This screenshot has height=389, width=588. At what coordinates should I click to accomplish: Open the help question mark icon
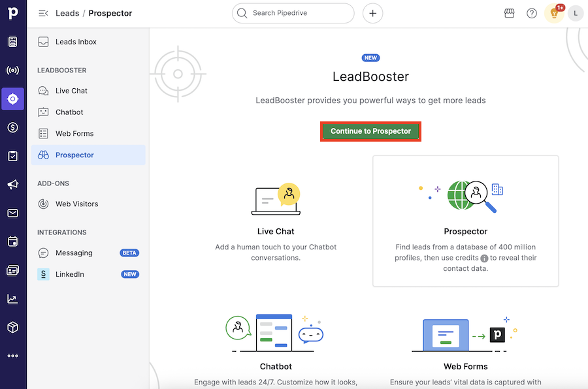[x=532, y=13]
